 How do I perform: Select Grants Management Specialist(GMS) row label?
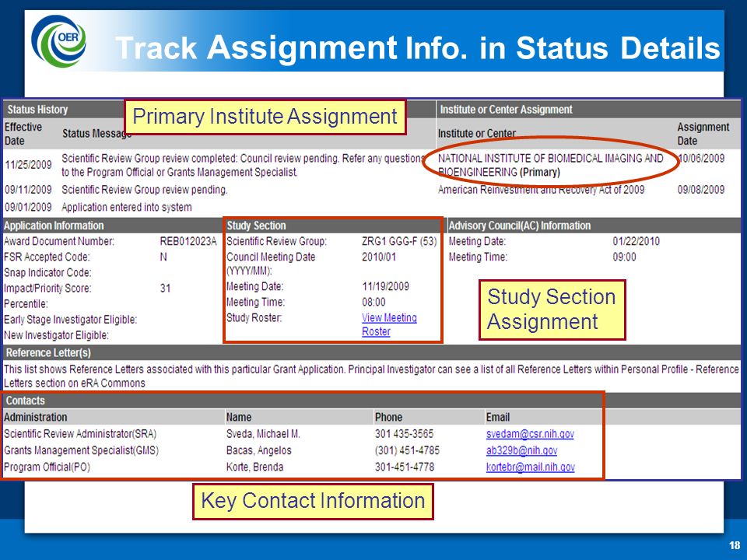(82, 450)
